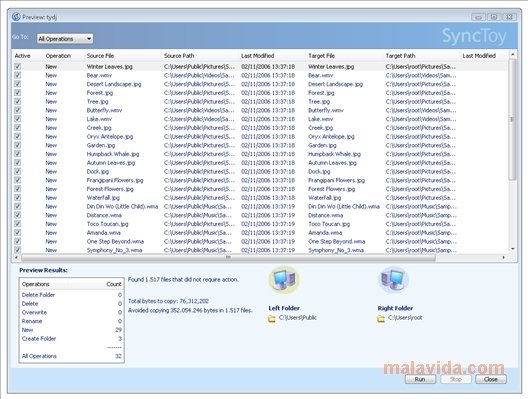Sort by the Source File column header

pyautogui.click(x=100, y=56)
